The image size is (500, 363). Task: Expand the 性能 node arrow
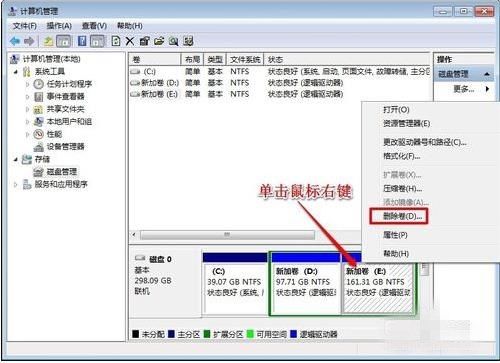[x=27, y=134]
